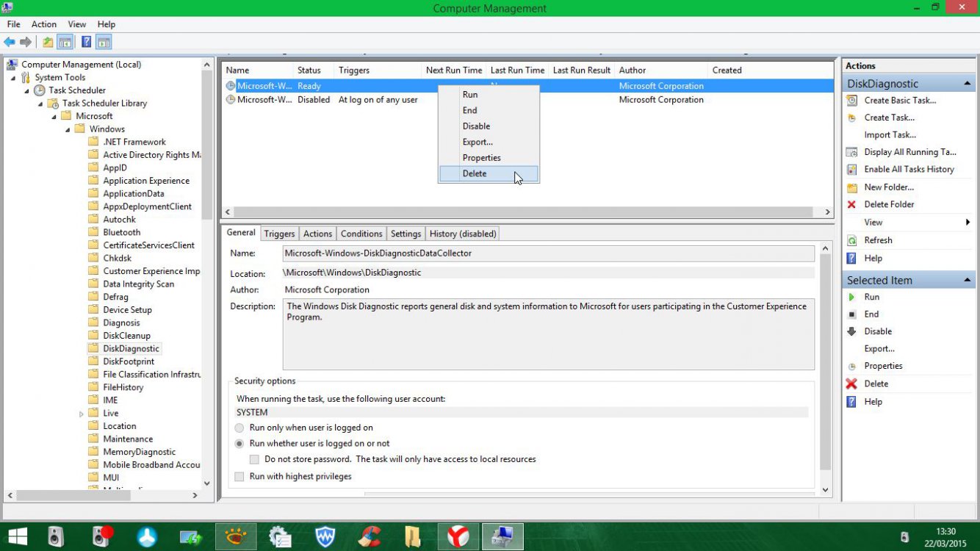Toggle 'Run with highest privileges' checkbox
This screenshot has height=551, width=980.
click(239, 477)
